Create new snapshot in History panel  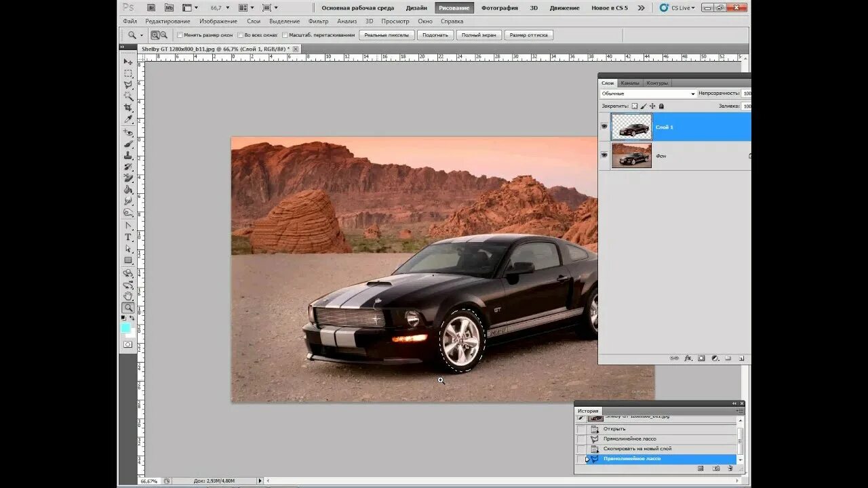[715, 468]
